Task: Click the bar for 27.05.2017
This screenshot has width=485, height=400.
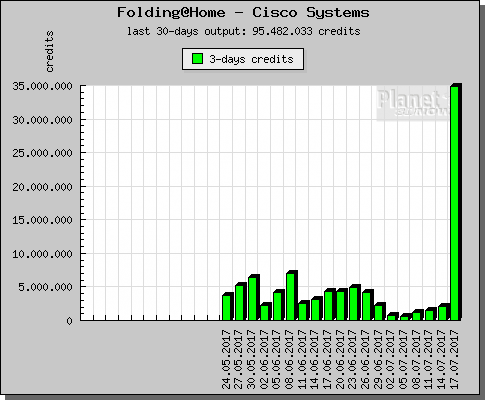Action: coord(241,302)
